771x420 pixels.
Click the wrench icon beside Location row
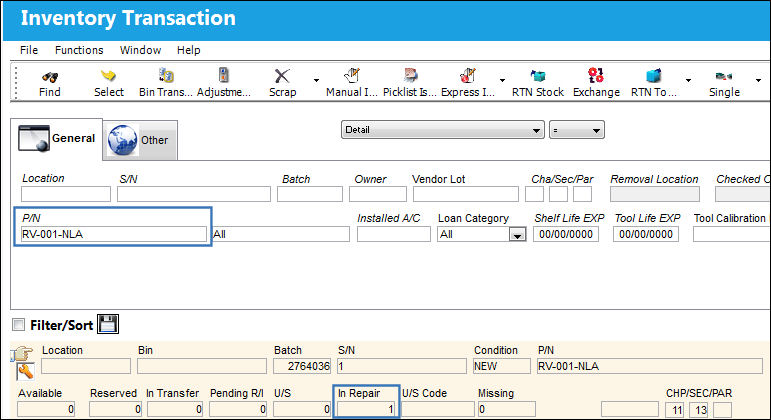(x=26, y=372)
